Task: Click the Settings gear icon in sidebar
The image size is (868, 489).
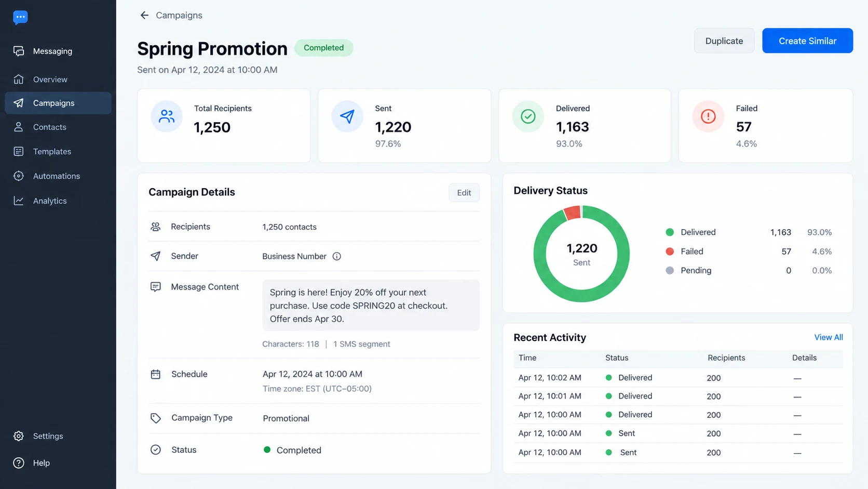Action: coord(19,436)
